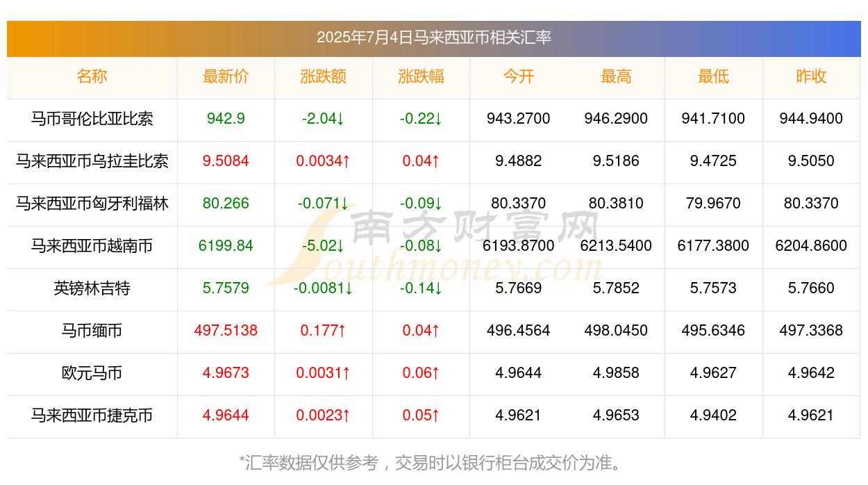Image resolution: width=868 pixels, height=485 pixels.
Task: Click the row name 马来西亚币匈牙利福林
Action: (92, 204)
